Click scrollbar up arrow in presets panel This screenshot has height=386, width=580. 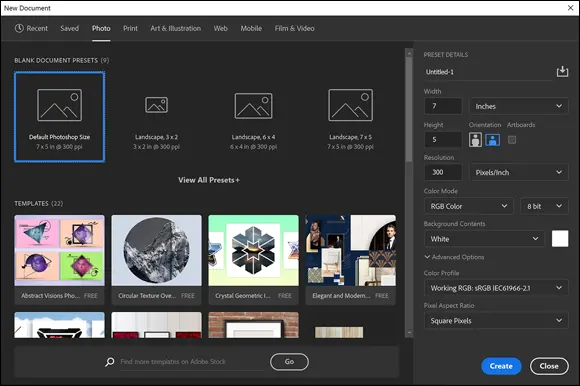coord(409,54)
